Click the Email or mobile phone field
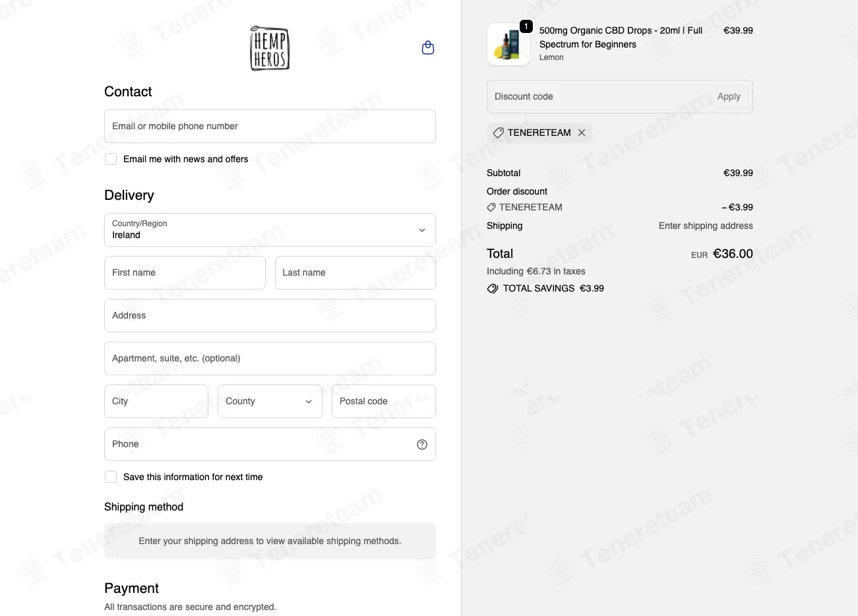This screenshot has height=616, width=858. coord(270,126)
